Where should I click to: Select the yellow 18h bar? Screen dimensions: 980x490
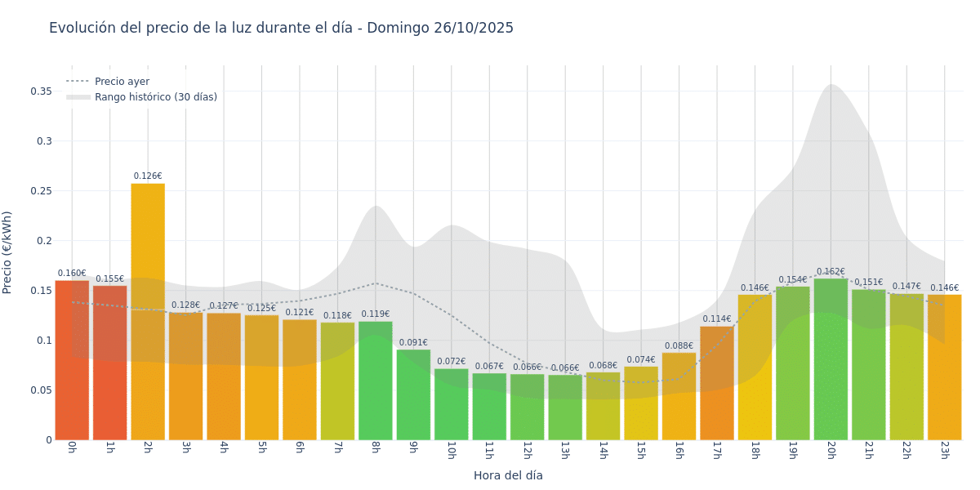[x=755, y=367]
